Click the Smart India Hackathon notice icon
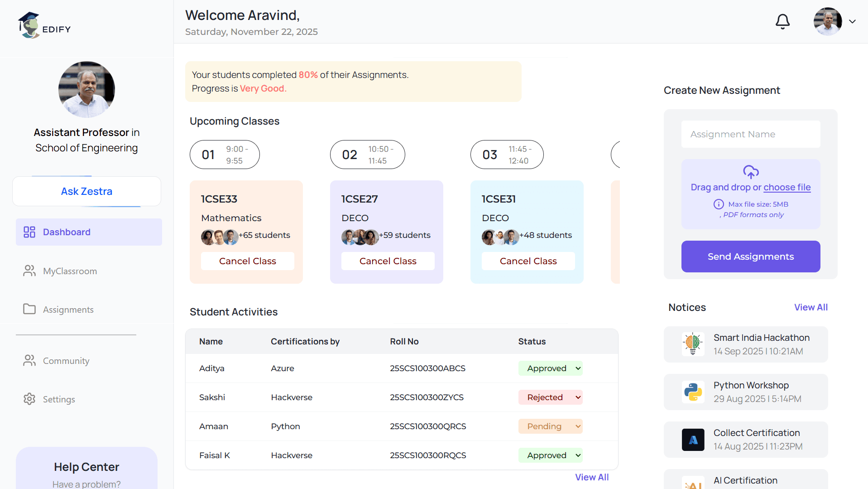Image resolution: width=868 pixels, height=489 pixels. click(x=693, y=344)
